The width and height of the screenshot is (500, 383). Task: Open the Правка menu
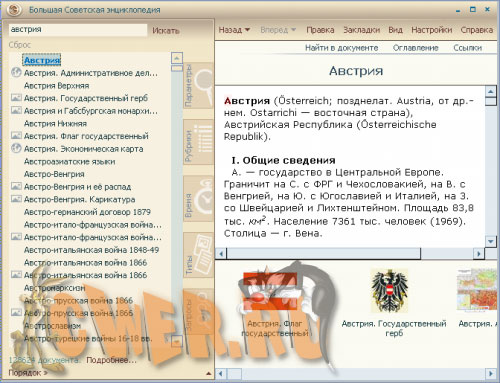click(320, 30)
